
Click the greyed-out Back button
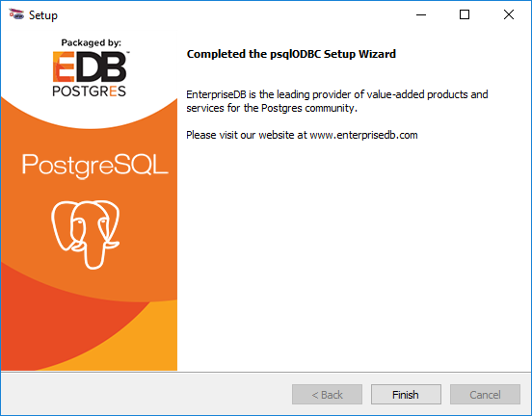[327, 394]
